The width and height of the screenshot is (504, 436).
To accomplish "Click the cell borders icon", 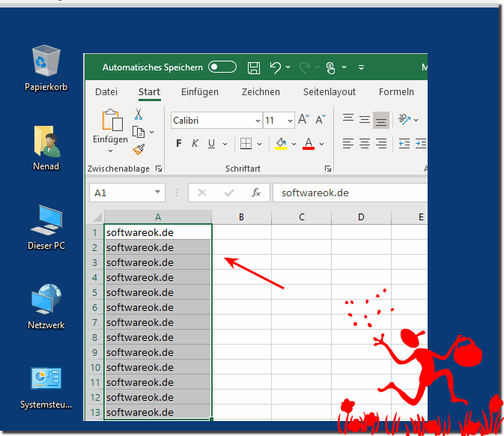I will coord(246,143).
